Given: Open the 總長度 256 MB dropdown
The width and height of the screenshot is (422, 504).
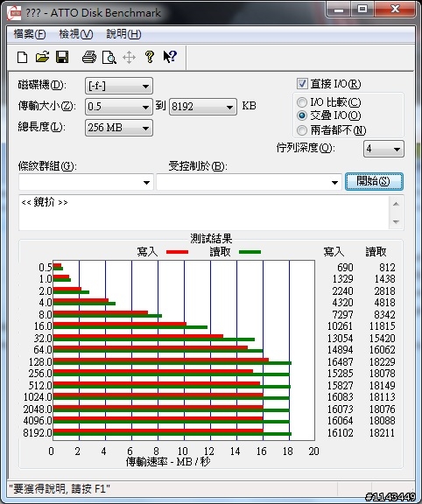Looking at the screenshot, I should (x=119, y=128).
